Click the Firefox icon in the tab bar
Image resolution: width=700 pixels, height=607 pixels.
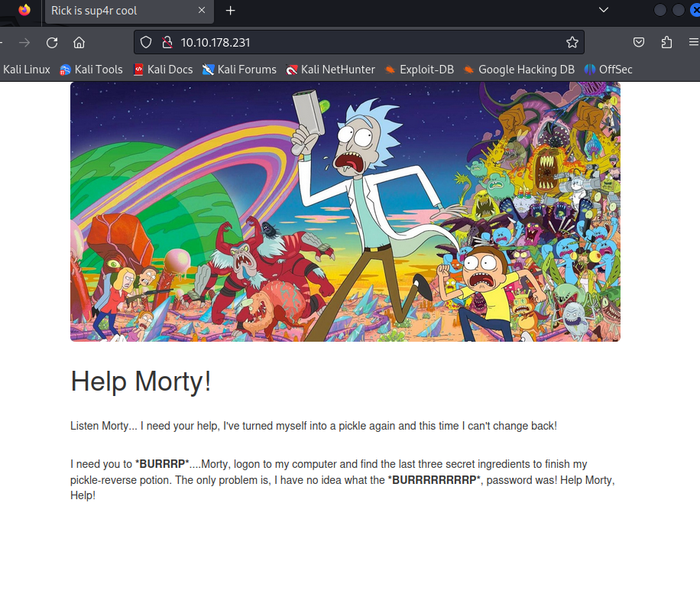point(24,11)
